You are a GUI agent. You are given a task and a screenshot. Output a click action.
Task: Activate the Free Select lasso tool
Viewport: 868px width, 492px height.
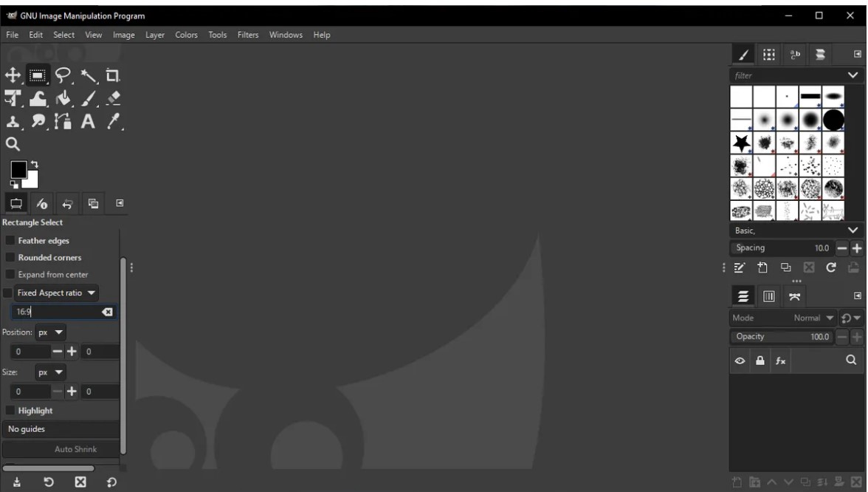(62, 75)
